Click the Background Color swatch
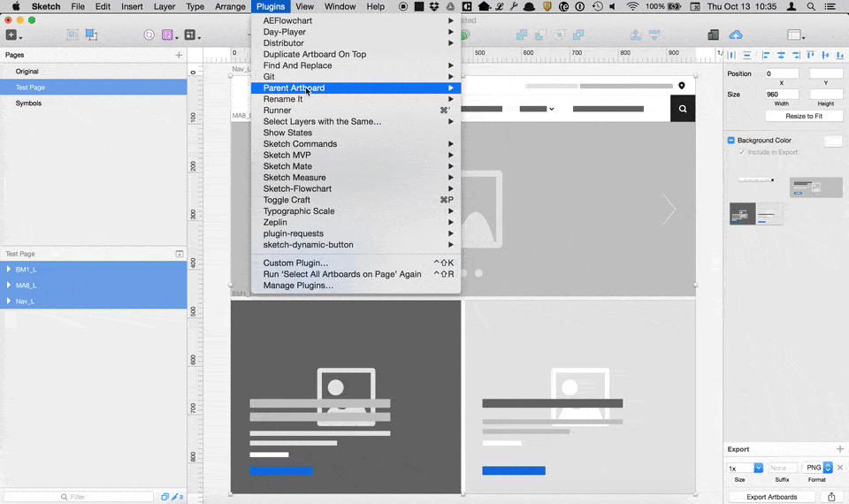Viewport: 849px width, 504px height. pyautogui.click(x=833, y=141)
